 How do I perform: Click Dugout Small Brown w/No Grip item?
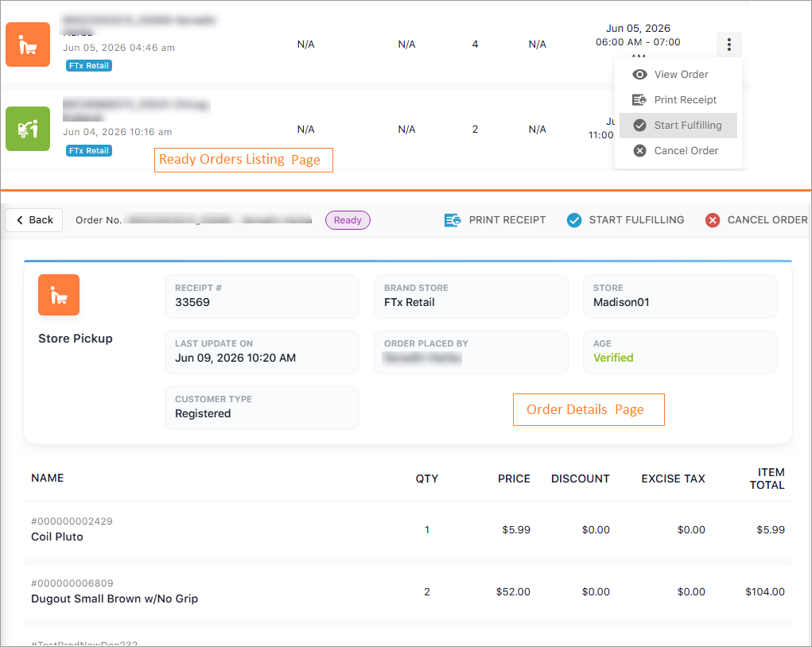(x=115, y=599)
